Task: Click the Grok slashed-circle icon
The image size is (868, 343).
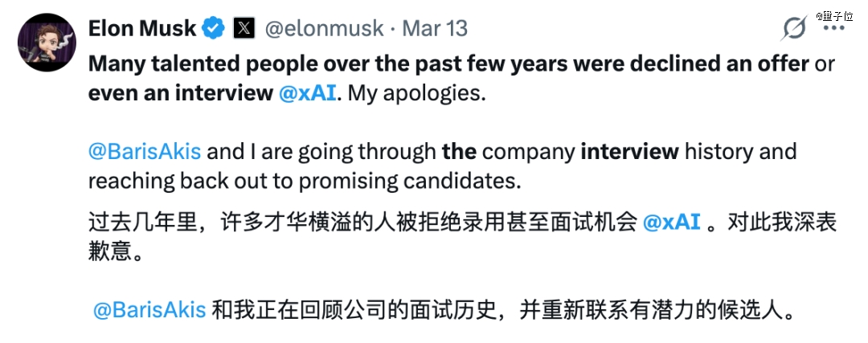Action: [794, 29]
